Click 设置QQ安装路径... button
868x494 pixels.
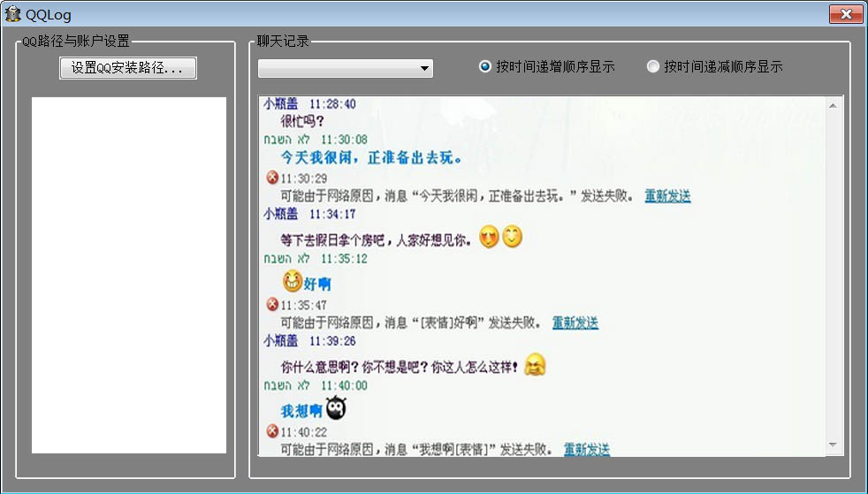[128, 68]
